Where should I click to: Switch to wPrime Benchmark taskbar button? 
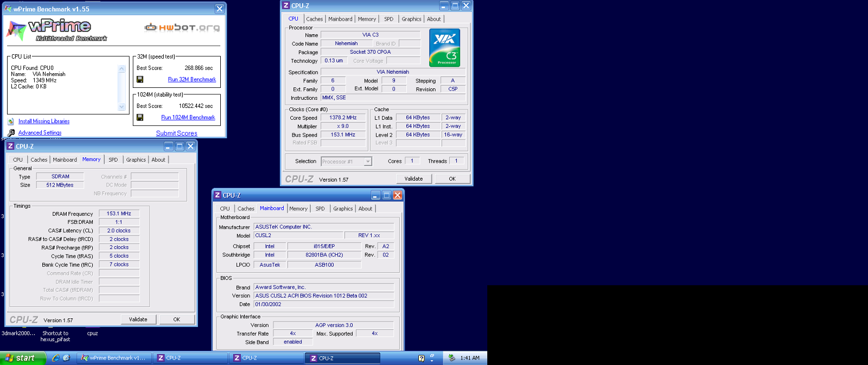113,358
